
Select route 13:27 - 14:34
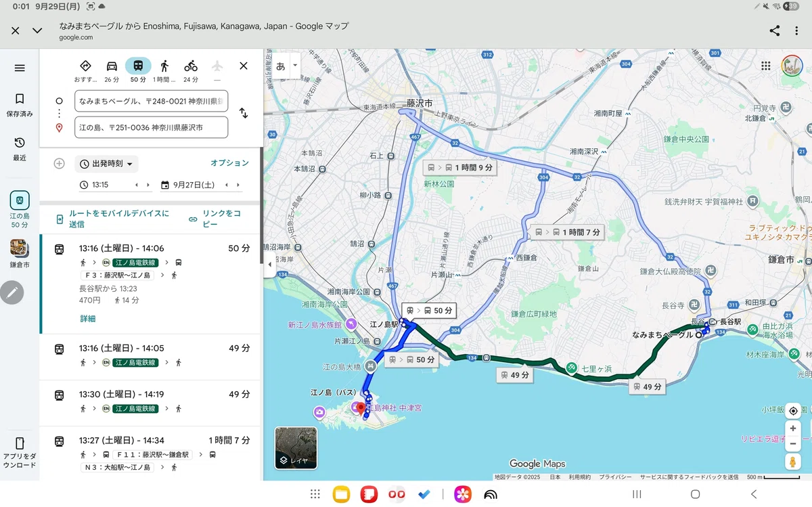pyautogui.click(x=151, y=454)
